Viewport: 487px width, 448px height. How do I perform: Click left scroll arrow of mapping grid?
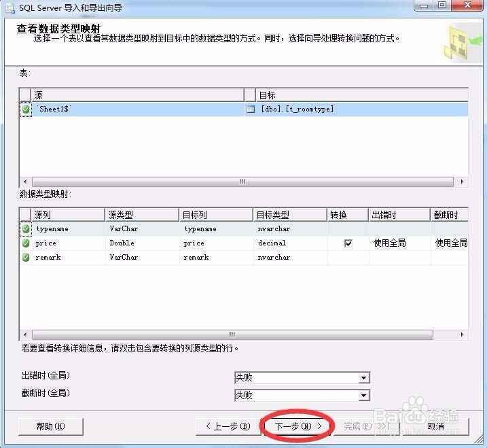click(x=25, y=335)
